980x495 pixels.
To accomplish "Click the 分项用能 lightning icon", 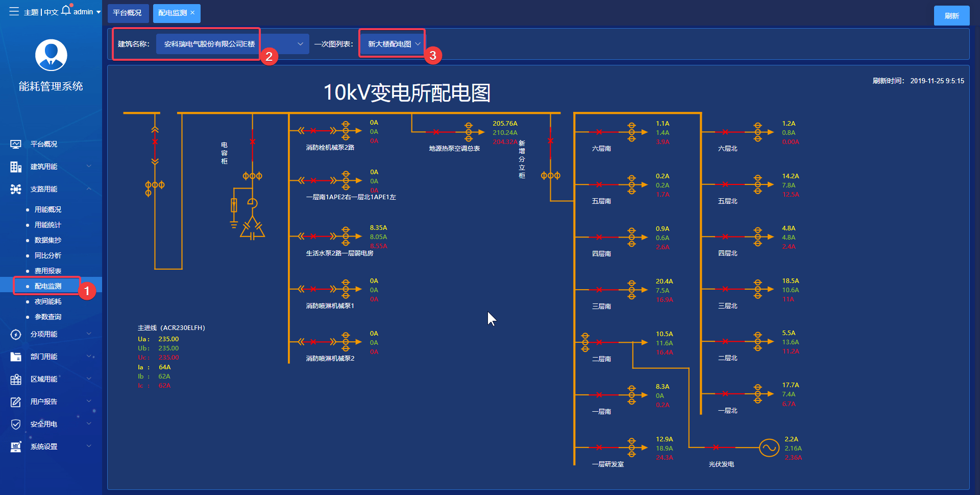I will (16, 334).
